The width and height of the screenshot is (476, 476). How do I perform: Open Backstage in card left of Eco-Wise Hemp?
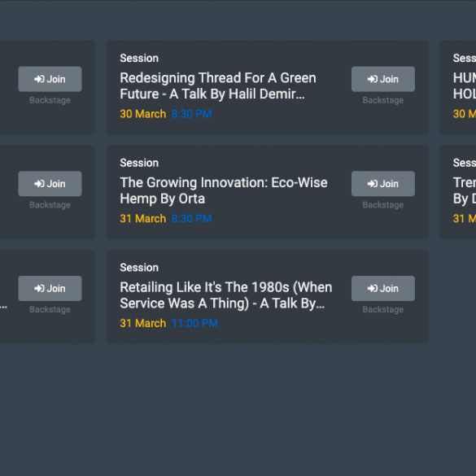click(x=50, y=205)
